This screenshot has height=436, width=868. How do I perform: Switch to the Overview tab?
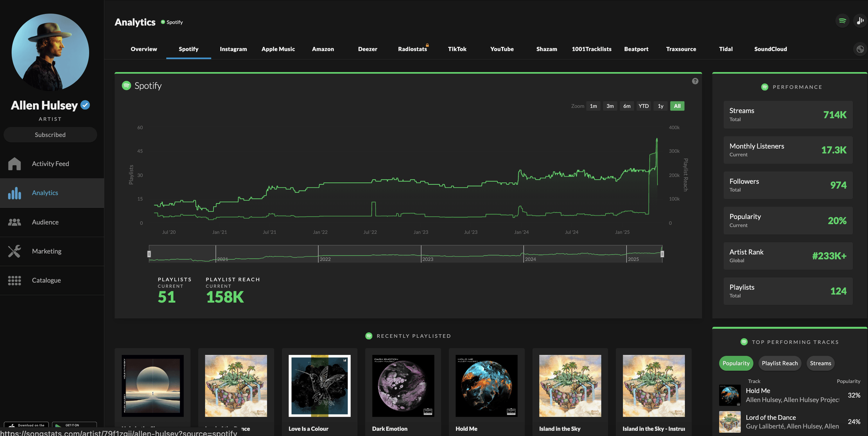coord(144,49)
